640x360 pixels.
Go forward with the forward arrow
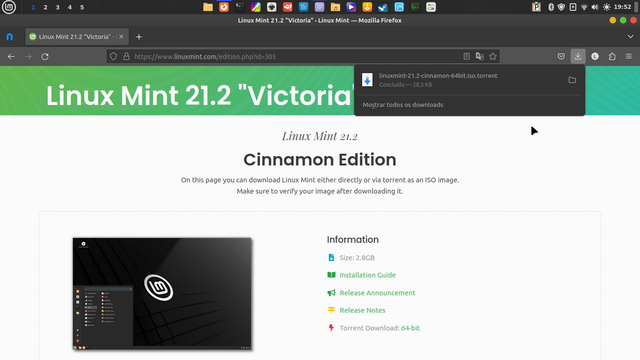coord(28,56)
